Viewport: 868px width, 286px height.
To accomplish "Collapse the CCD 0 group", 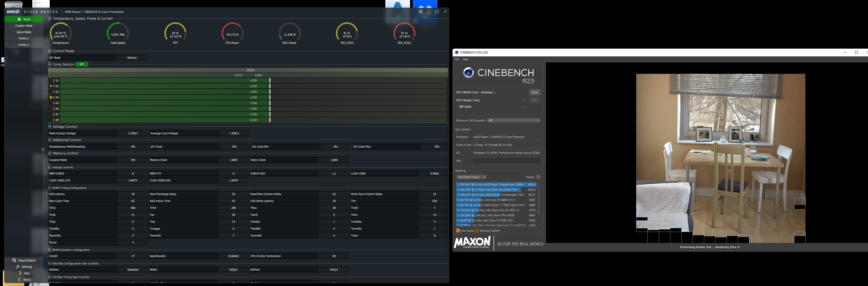I will (x=243, y=70).
